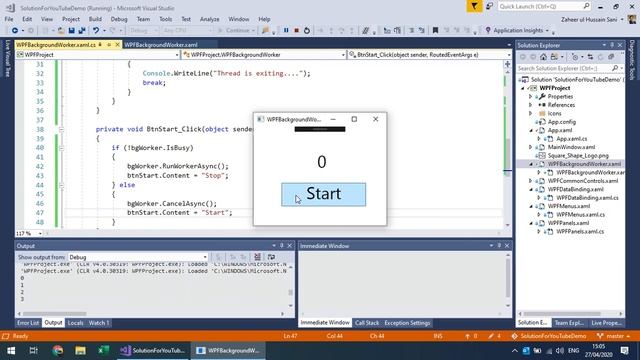
Task: Open the Any CPU platform dropdown
Action: point(188,30)
